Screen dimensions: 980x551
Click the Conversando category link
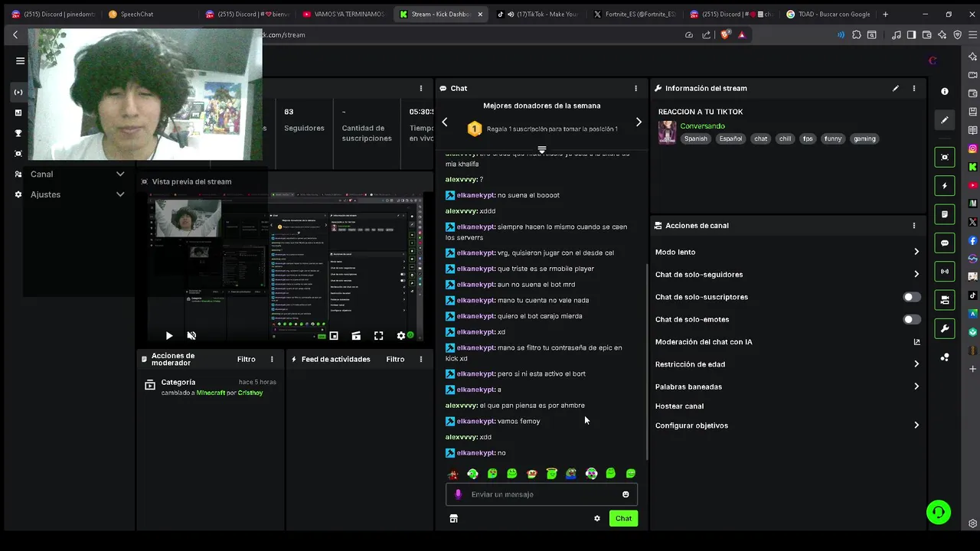click(702, 126)
